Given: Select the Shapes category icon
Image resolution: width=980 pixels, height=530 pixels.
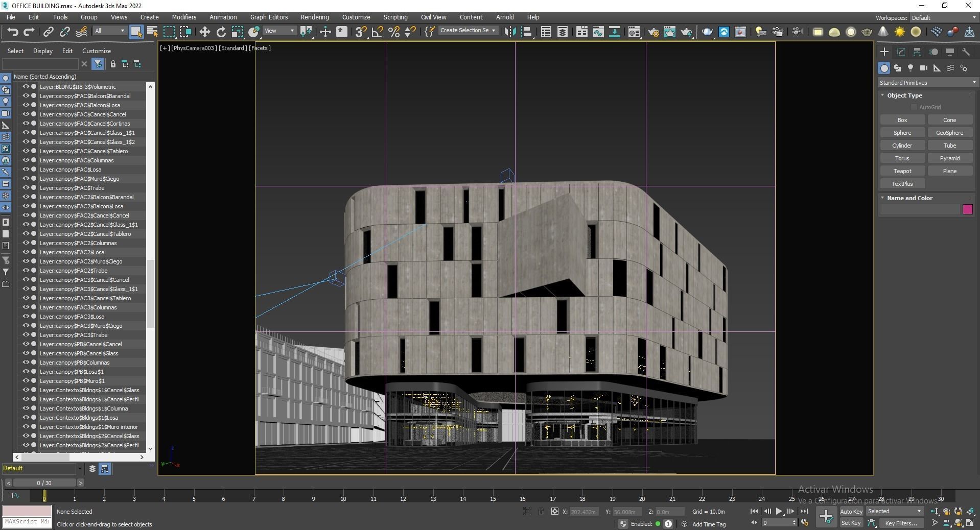Looking at the screenshot, I should click(x=897, y=68).
